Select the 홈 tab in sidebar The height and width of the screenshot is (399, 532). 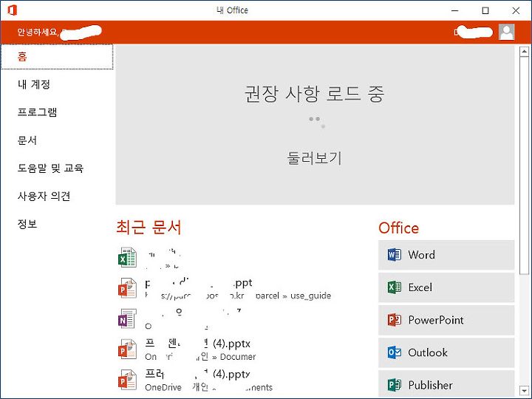[57, 57]
